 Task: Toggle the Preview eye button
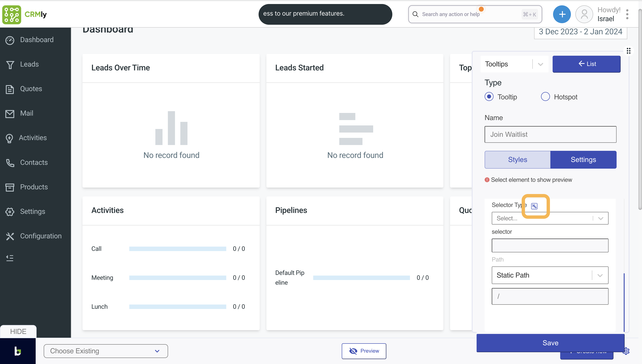(x=364, y=351)
